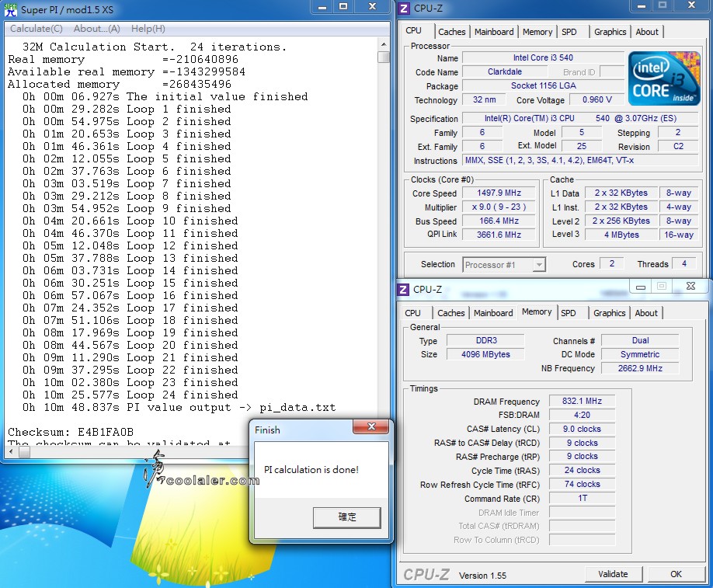Click the Revision value "C2"
The width and height of the screenshot is (713, 588).
coord(678,147)
